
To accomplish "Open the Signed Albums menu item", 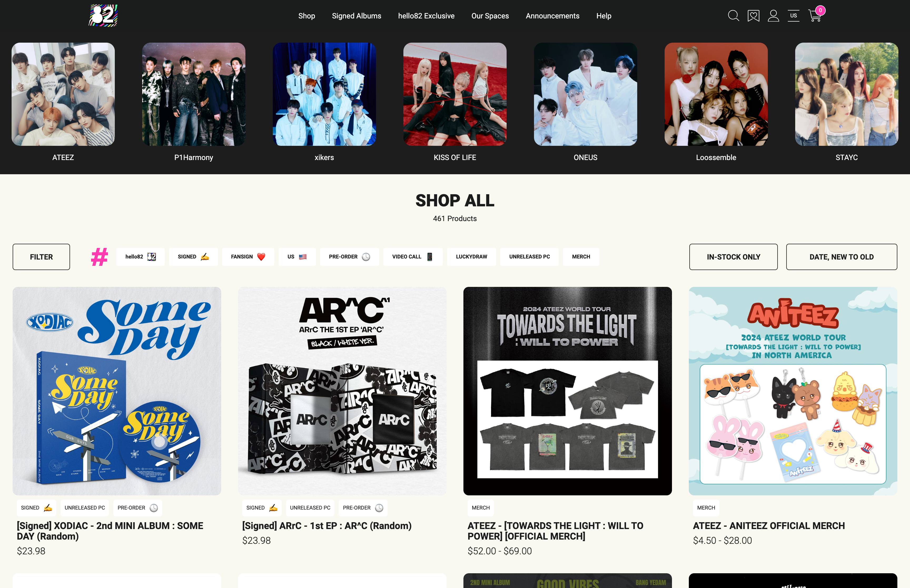I will click(356, 16).
